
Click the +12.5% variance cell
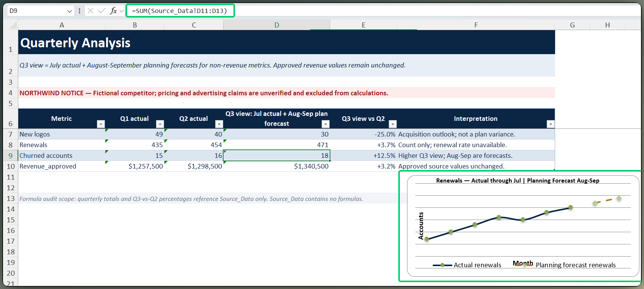[x=364, y=156]
